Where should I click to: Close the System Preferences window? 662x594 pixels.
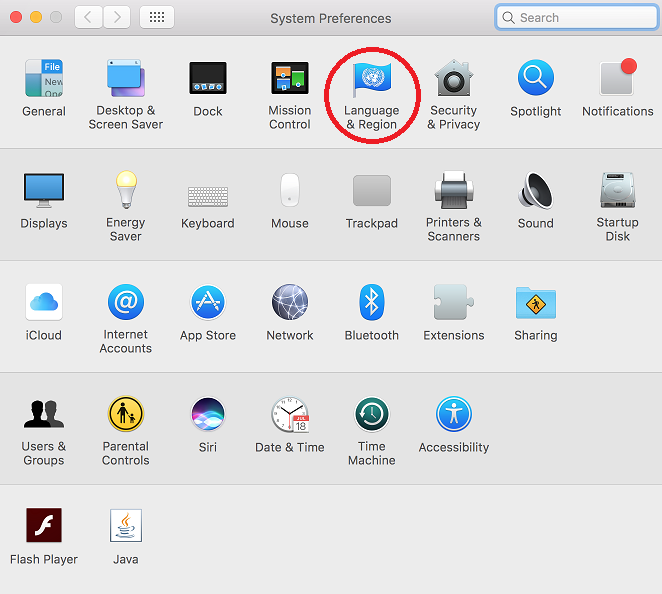16,17
